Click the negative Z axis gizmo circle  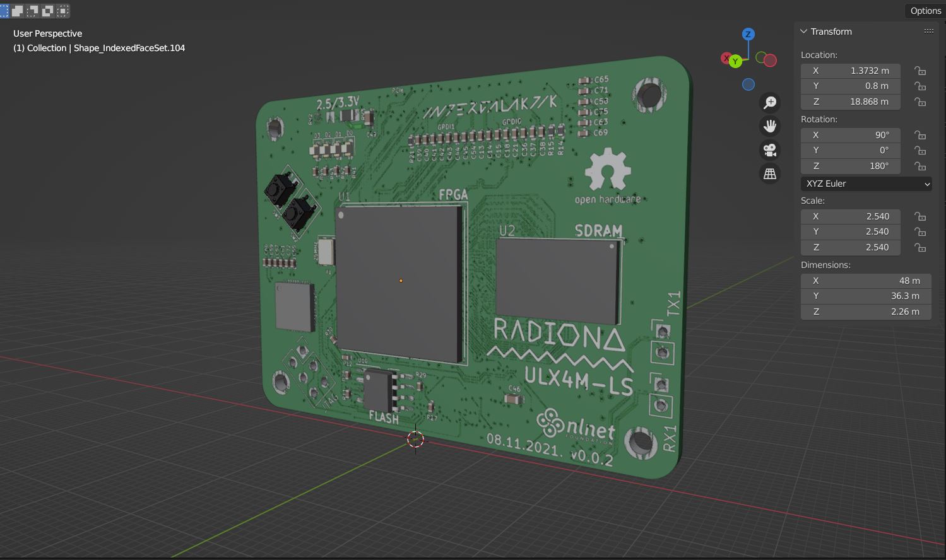[748, 85]
